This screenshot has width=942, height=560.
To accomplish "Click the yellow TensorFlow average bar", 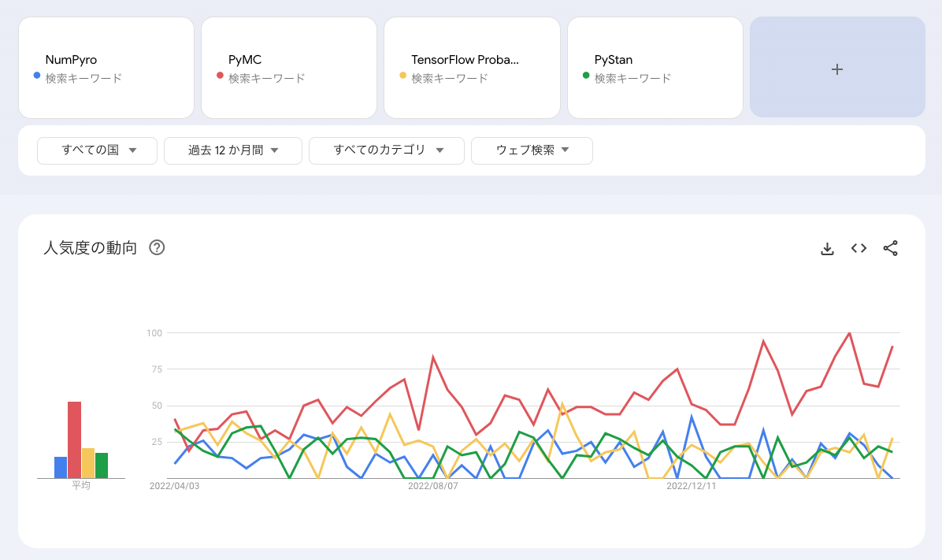I will point(88,463).
